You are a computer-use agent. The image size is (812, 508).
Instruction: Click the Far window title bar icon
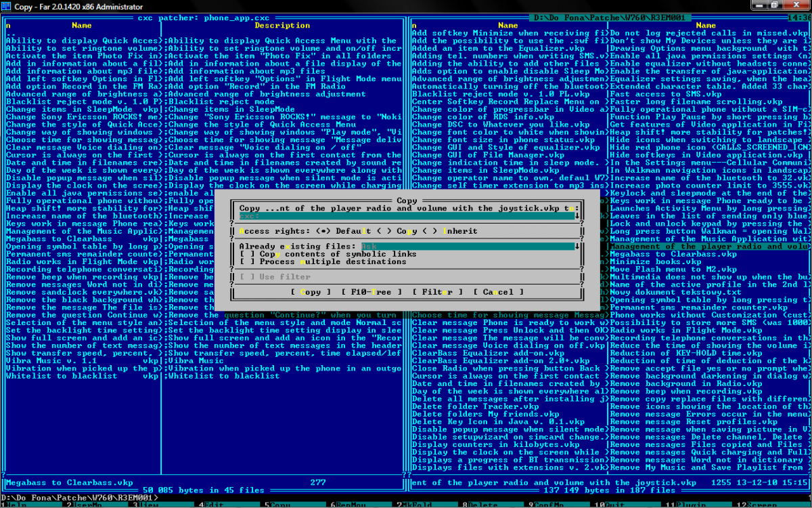tap(7, 7)
